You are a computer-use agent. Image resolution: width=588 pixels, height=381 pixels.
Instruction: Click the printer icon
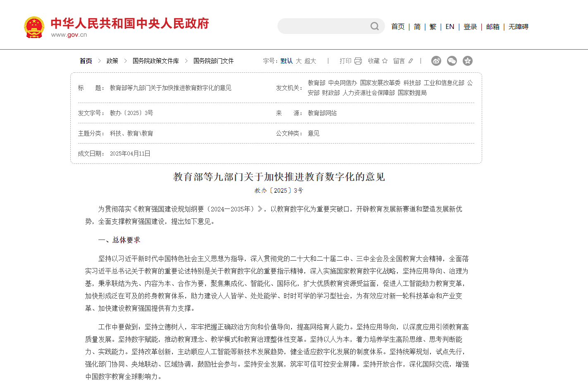pos(358,61)
